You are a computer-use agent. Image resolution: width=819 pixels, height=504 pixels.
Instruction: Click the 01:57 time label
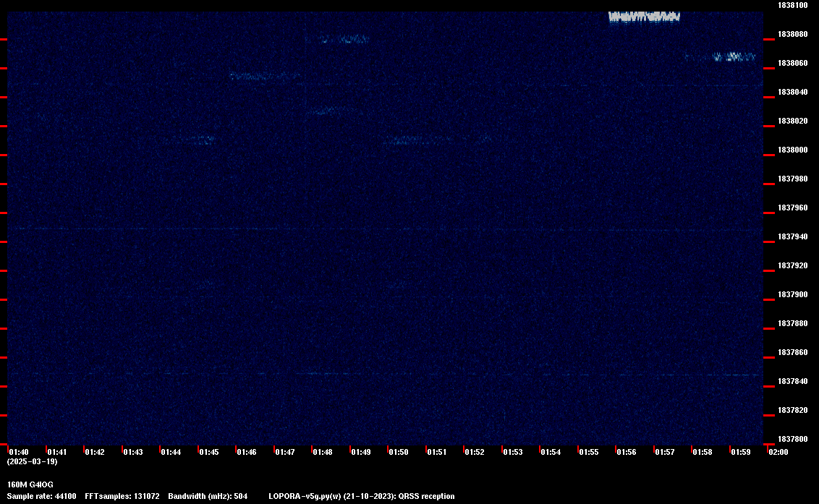[x=665, y=452]
